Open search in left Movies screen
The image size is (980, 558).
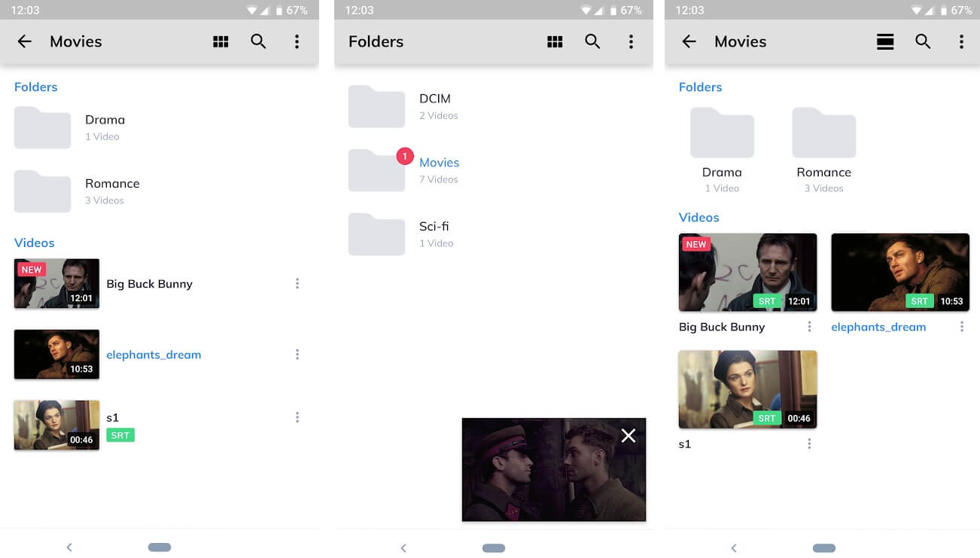(x=258, y=41)
